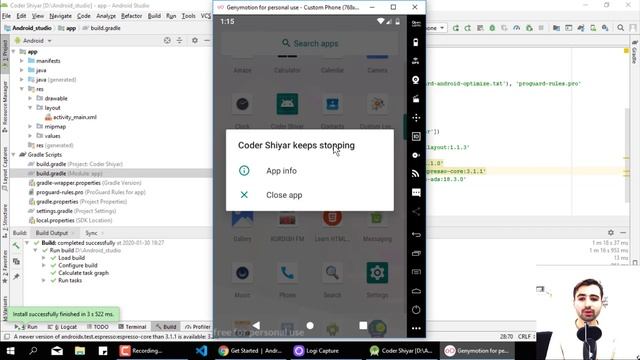This screenshot has width=640, height=360.
Task: Open the Refactor menu
Action: coord(131,16)
